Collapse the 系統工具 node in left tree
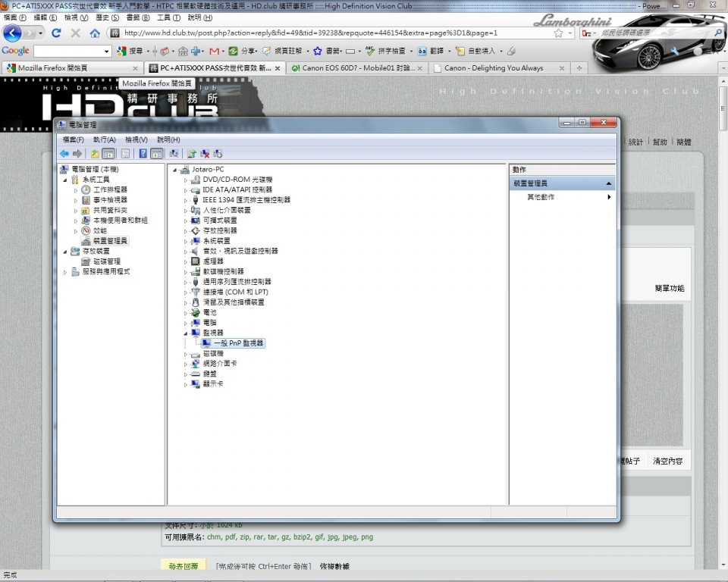Image resolution: width=728 pixels, height=582 pixels. tap(65, 180)
